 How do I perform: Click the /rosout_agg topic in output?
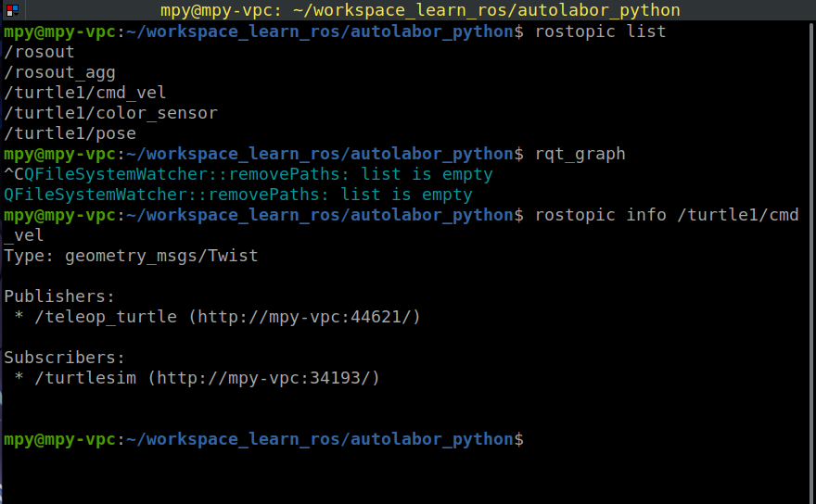pyautogui.click(x=59, y=72)
